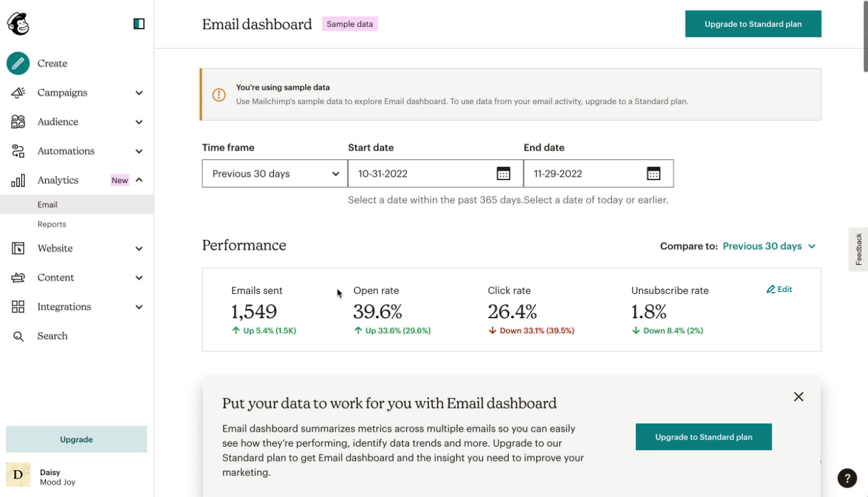Expand the Audience menu chevron
868x497 pixels.
pyautogui.click(x=139, y=122)
